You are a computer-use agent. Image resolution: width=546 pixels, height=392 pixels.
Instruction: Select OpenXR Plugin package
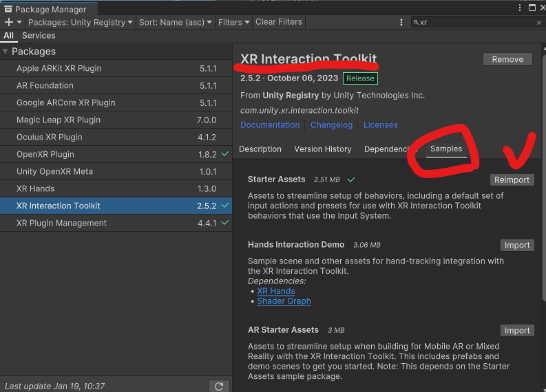(x=116, y=155)
